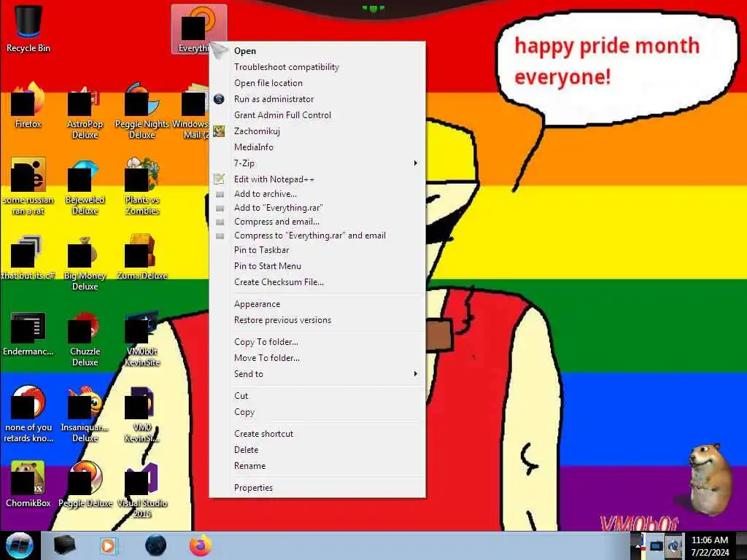Select the 'some russian ran a rat' icon
This screenshot has height=560, width=747.
click(28, 186)
